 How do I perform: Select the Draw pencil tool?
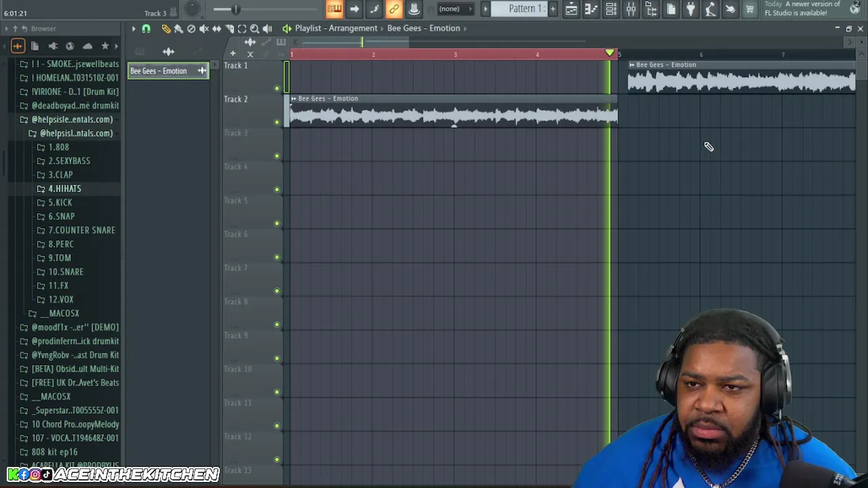tap(166, 28)
